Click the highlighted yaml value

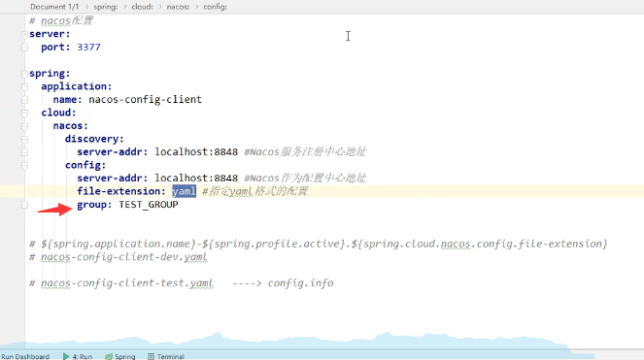tap(184, 191)
